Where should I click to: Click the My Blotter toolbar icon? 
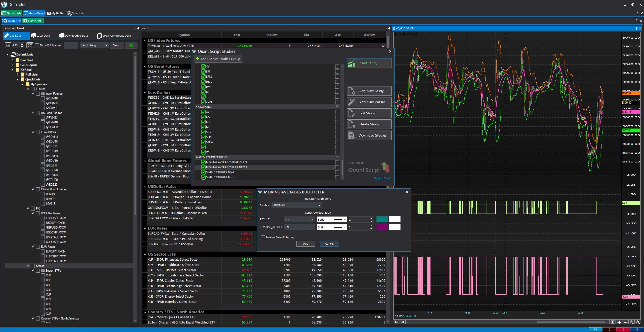[49, 13]
